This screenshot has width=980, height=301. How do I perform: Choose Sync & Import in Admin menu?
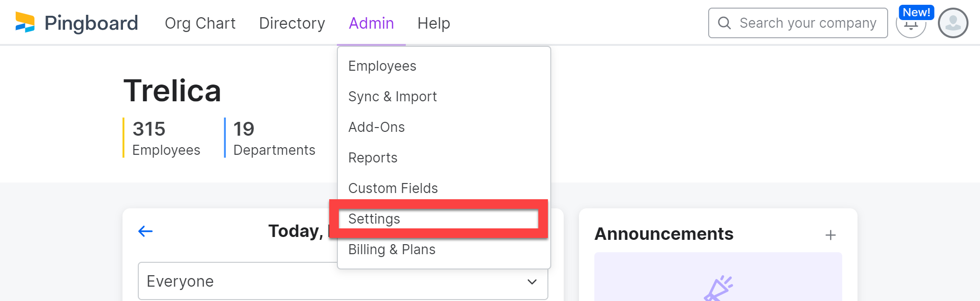[444, 97]
